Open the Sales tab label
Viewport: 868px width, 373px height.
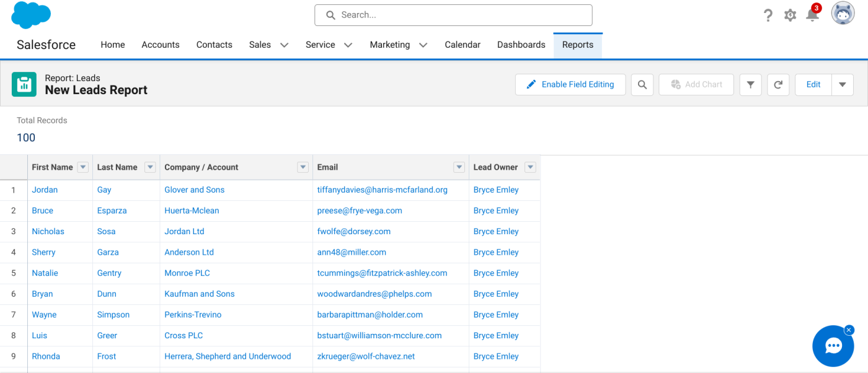(x=260, y=45)
